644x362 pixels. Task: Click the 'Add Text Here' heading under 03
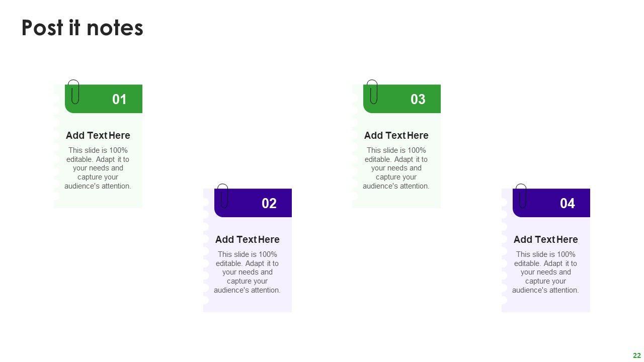(x=396, y=135)
